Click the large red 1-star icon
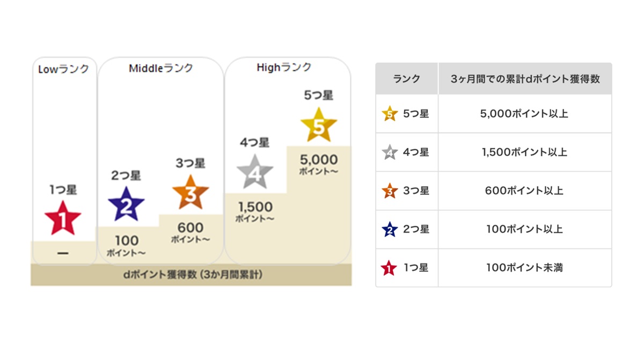The width and height of the screenshot is (644, 338). [63, 218]
